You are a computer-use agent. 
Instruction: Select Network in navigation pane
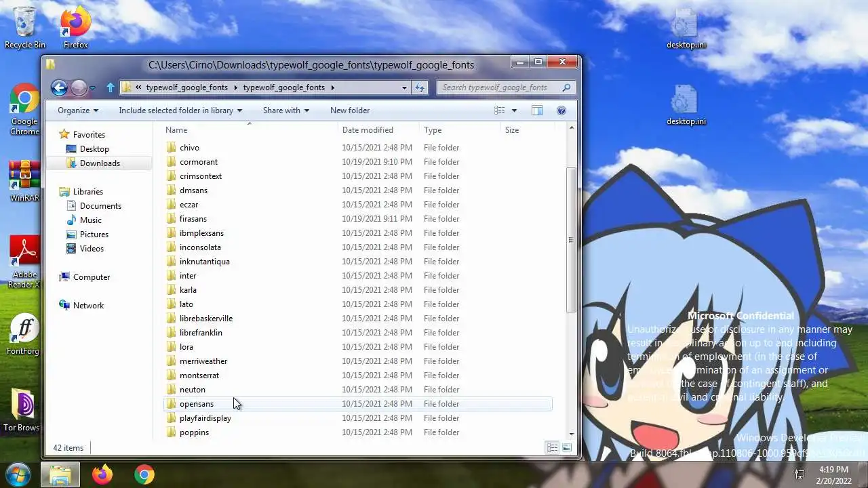(x=89, y=306)
